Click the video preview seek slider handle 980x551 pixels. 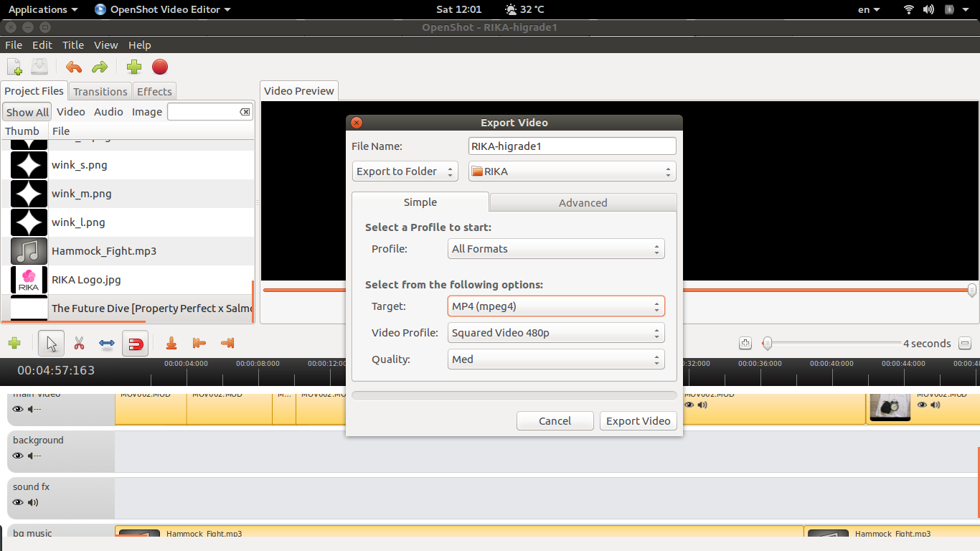pos(972,290)
